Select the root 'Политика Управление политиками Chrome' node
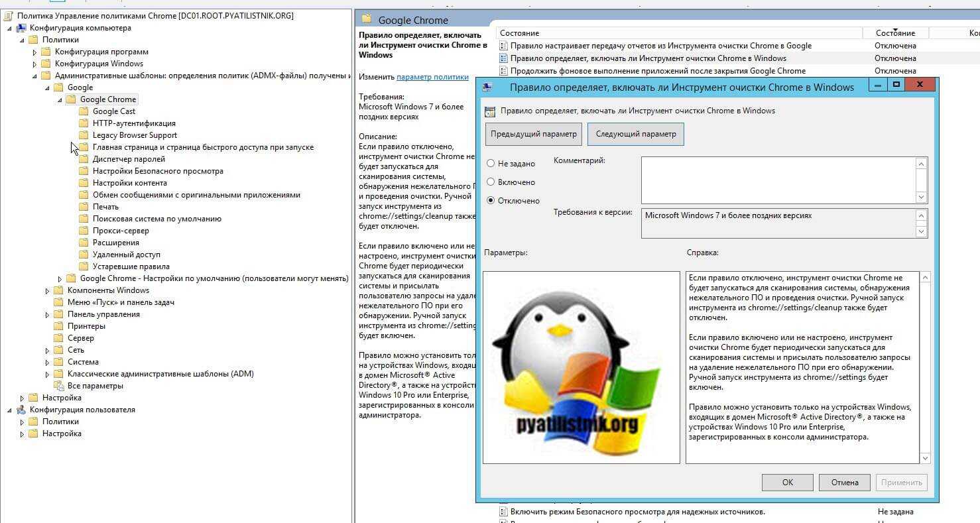980x523 pixels. (155, 15)
